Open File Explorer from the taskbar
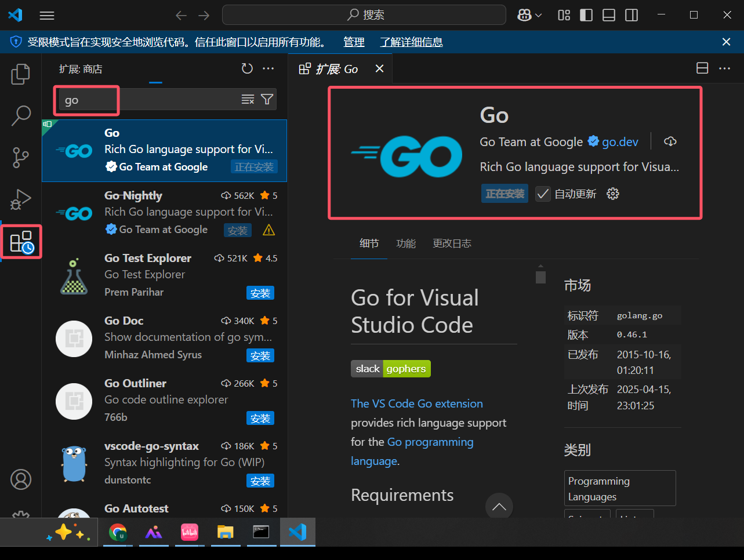The width and height of the screenshot is (744, 560). pyautogui.click(x=225, y=532)
